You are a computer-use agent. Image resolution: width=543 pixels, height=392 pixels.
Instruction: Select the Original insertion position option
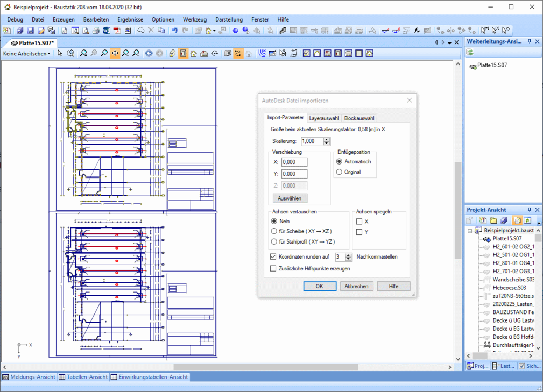(x=339, y=172)
